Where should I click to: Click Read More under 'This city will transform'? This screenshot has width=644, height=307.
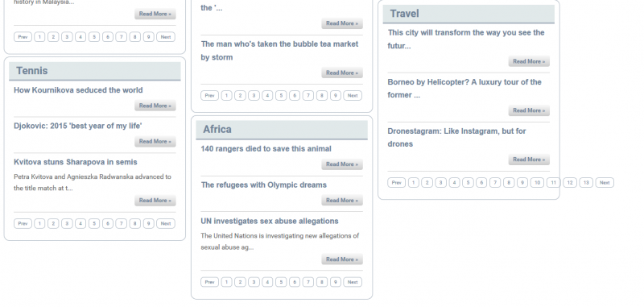(x=529, y=62)
